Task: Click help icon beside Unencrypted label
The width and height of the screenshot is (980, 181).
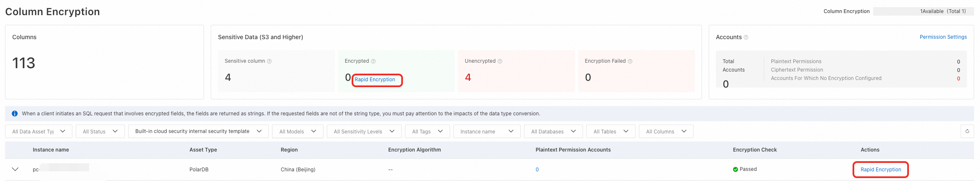Action: [x=500, y=61]
